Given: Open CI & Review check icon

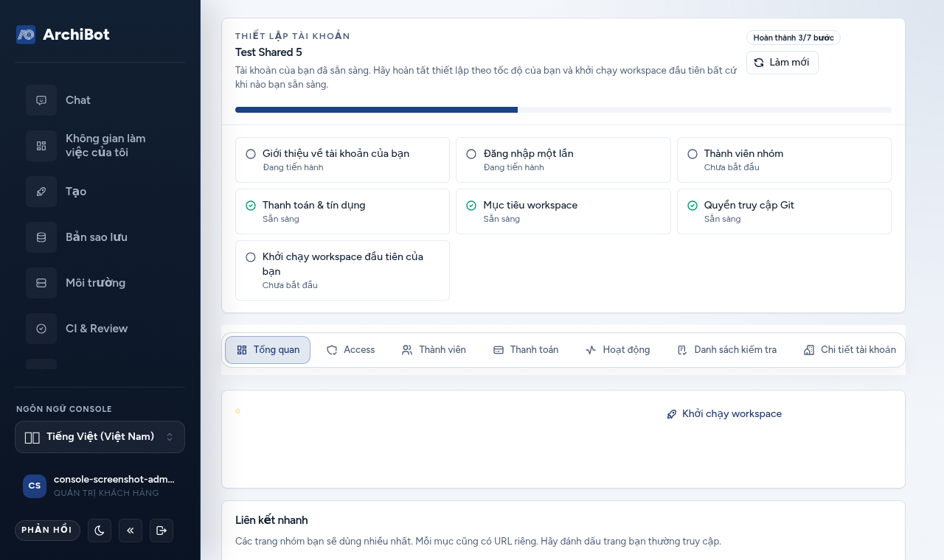Looking at the screenshot, I should coord(41,329).
